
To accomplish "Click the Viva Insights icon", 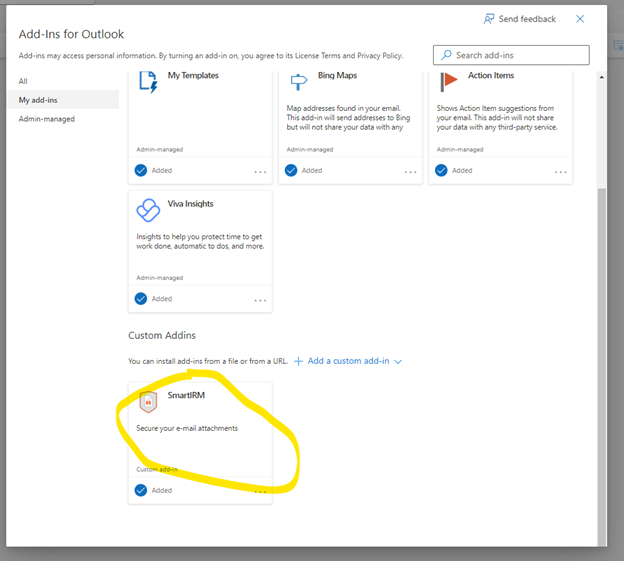I will [x=148, y=210].
